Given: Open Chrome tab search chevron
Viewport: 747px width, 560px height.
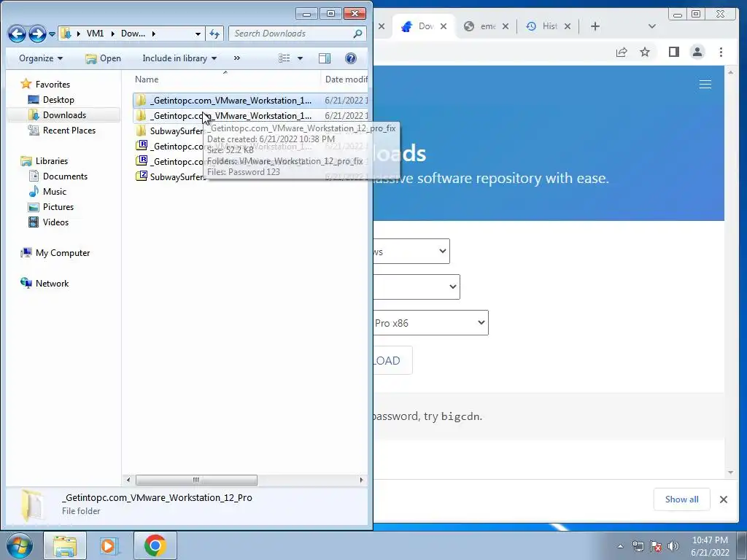Looking at the screenshot, I should [x=652, y=27].
